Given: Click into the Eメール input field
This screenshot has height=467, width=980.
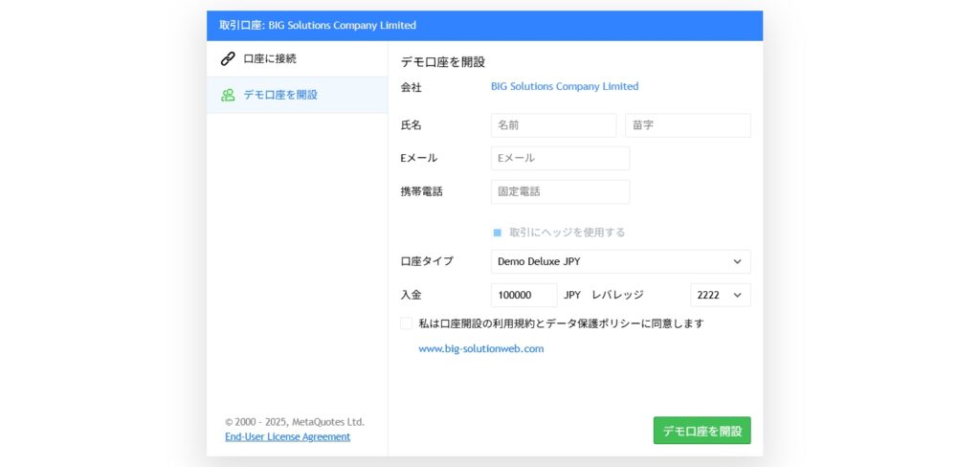Looking at the screenshot, I should 560,158.
